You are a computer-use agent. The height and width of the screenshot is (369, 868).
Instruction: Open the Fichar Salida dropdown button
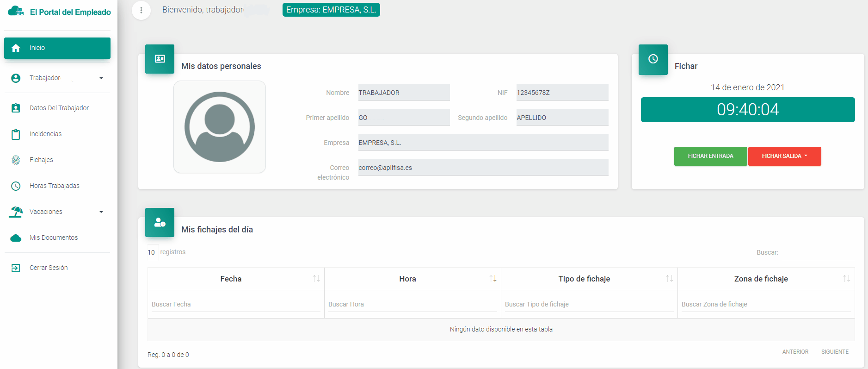(x=784, y=156)
